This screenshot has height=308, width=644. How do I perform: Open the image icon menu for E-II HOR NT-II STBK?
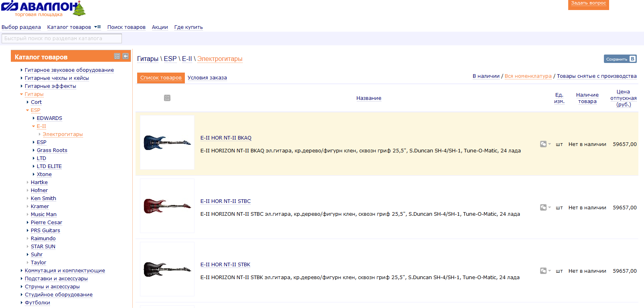tap(545, 271)
